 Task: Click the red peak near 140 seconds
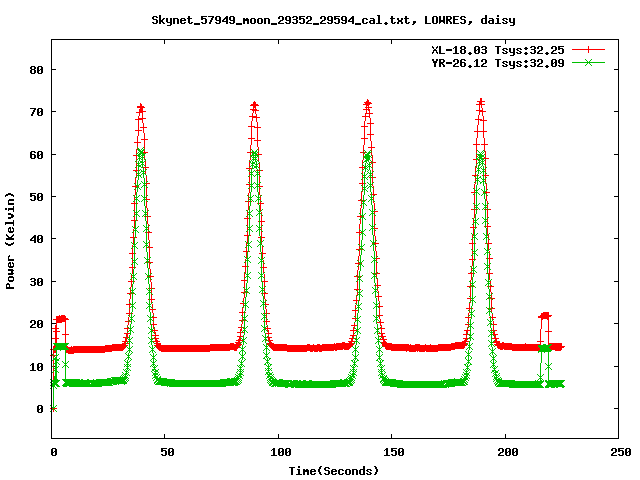[368, 104]
